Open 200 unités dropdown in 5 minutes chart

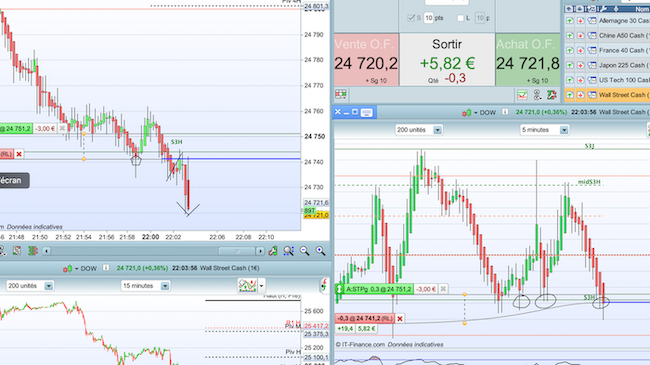click(x=419, y=130)
